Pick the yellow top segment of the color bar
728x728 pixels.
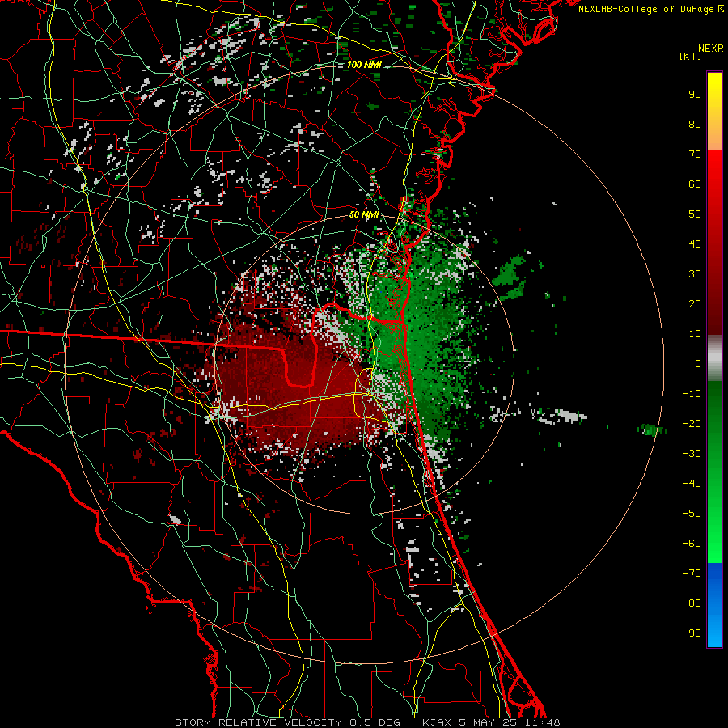tap(714, 111)
